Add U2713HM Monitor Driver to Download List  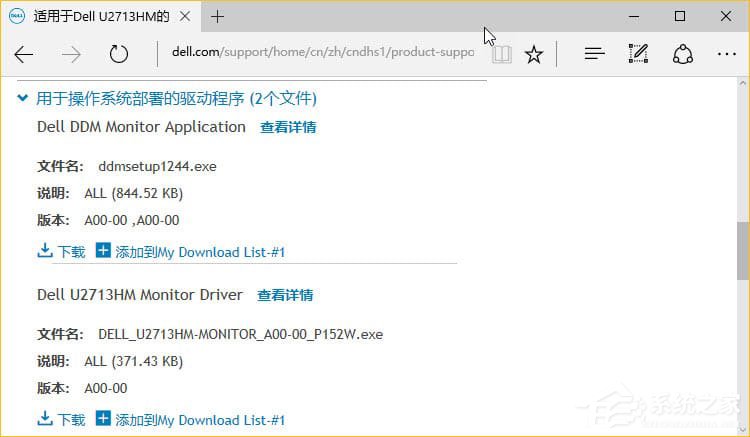(x=200, y=420)
